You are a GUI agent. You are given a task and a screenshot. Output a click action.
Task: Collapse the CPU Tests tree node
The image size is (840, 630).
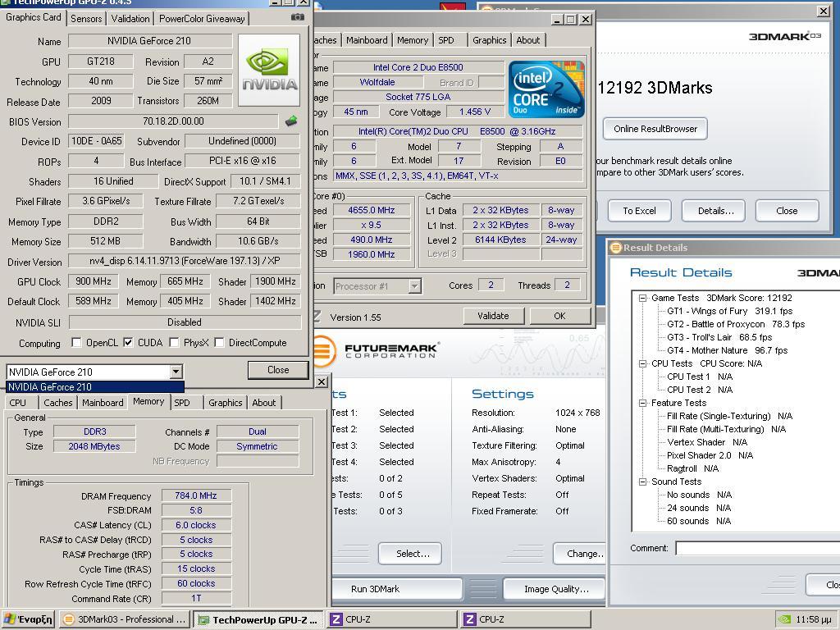pyautogui.click(x=641, y=363)
